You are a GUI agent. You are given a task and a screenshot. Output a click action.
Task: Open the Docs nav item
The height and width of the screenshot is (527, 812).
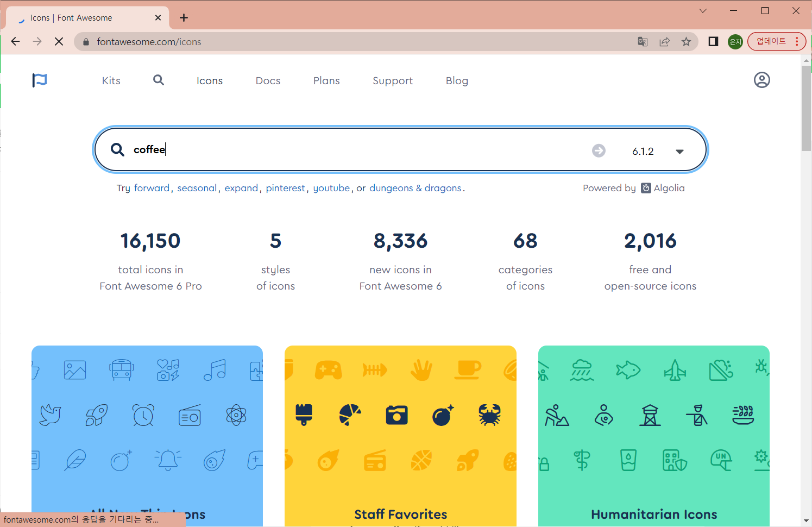(268, 80)
